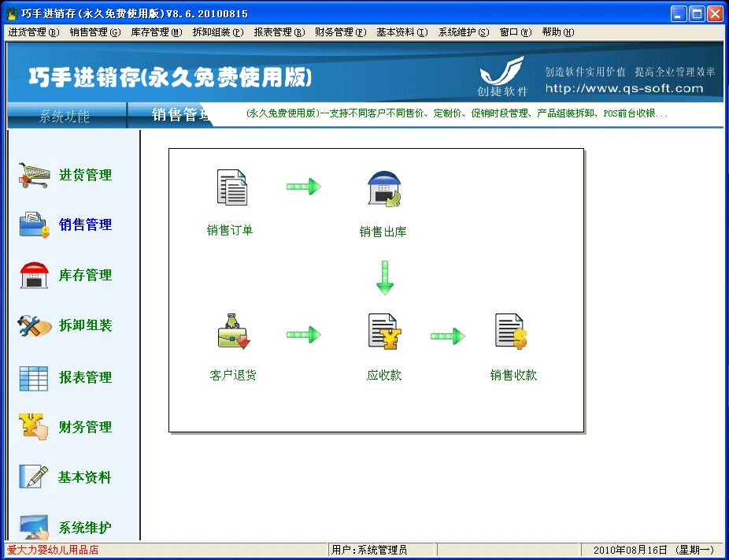729x560 pixels.
Task: Click the 系统维护 sidebar label
Action: point(85,528)
